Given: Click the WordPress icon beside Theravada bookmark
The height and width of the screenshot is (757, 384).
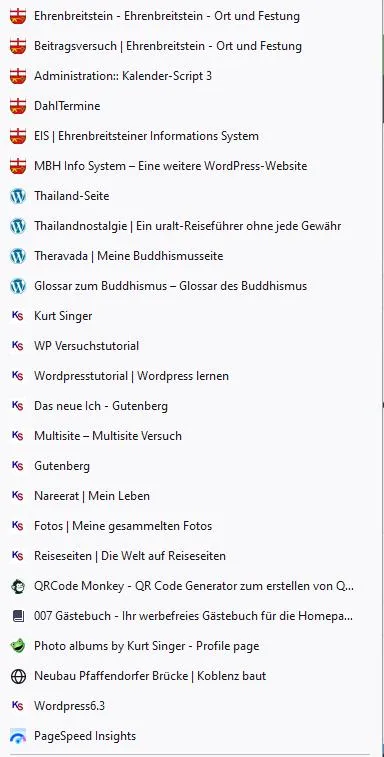Looking at the screenshot, I should pyautogui.click(x=18, y=256).
